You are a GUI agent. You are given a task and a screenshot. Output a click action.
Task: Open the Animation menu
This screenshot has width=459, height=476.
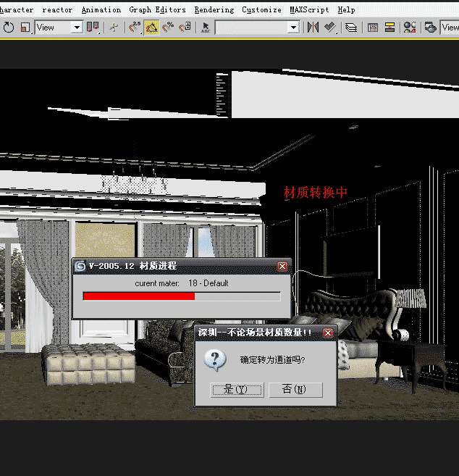click(101, 9)
